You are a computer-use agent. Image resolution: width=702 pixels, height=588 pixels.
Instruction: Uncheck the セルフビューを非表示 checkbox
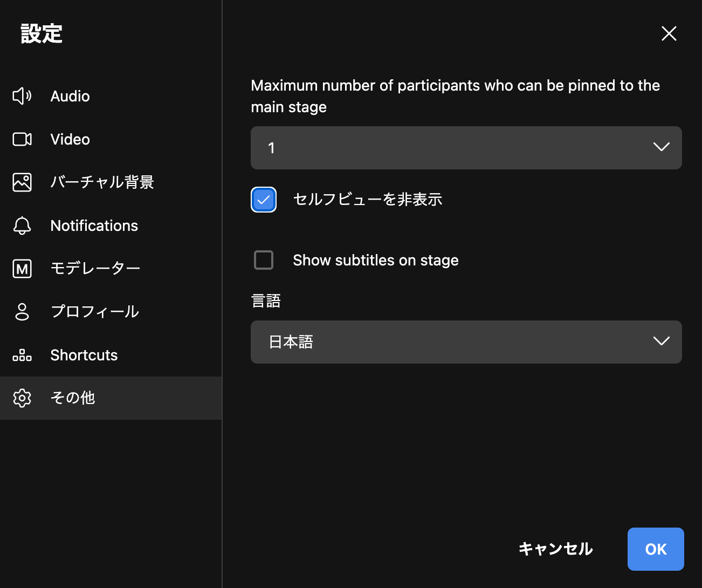pyautogui.click(x=264, y=200)
